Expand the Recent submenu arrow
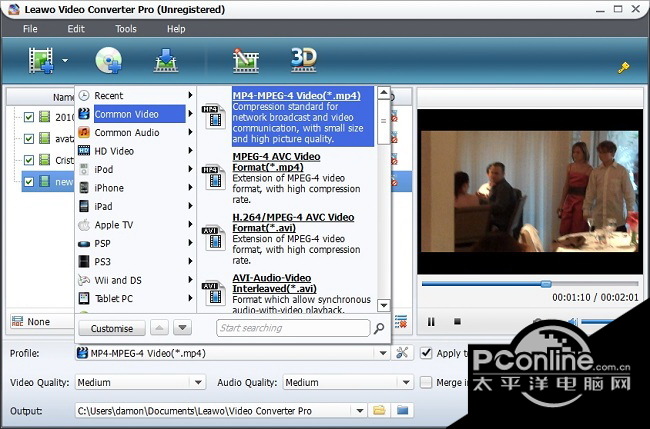Image resolution: width=650 pixels, height=429 pixels. pos(190,95)
